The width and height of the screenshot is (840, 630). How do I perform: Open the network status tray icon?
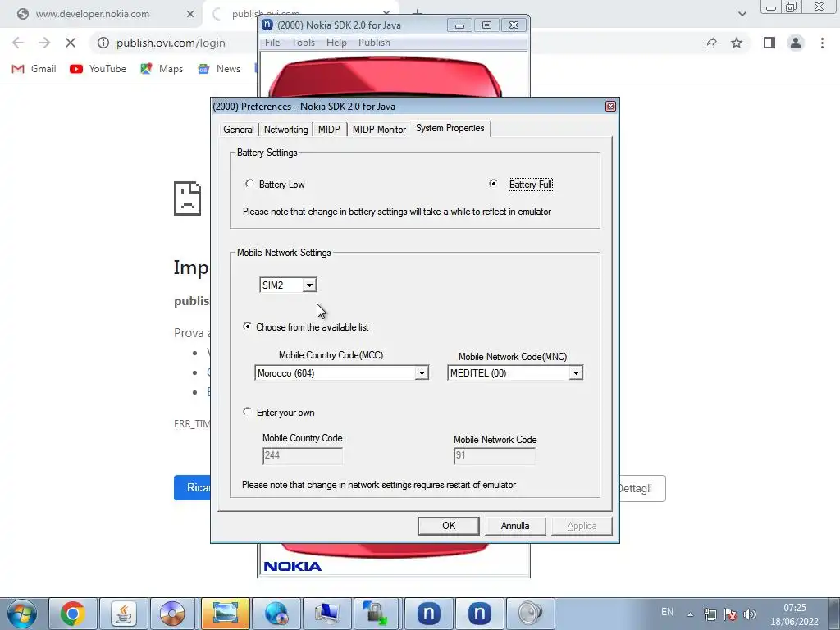[x=710, y=614]
